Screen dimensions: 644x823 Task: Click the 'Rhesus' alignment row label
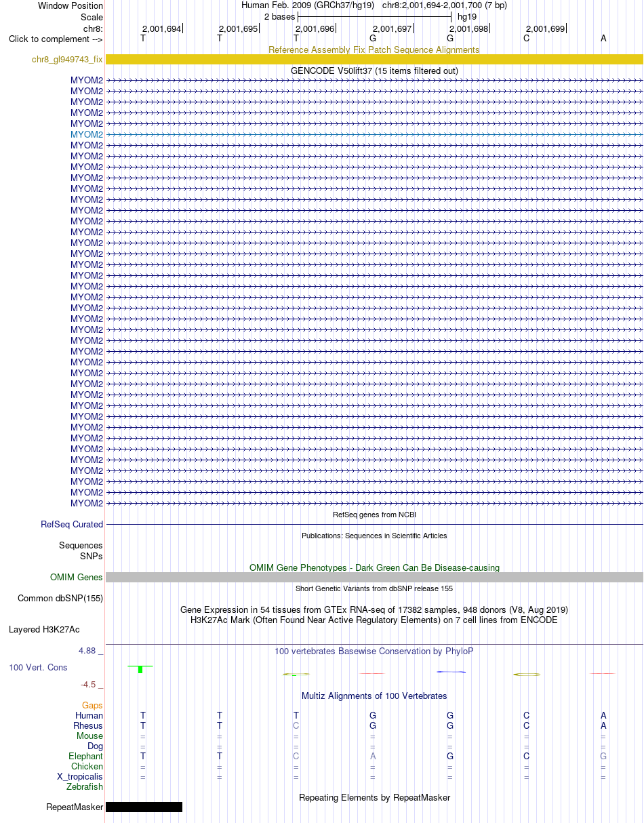coord(88,725)
